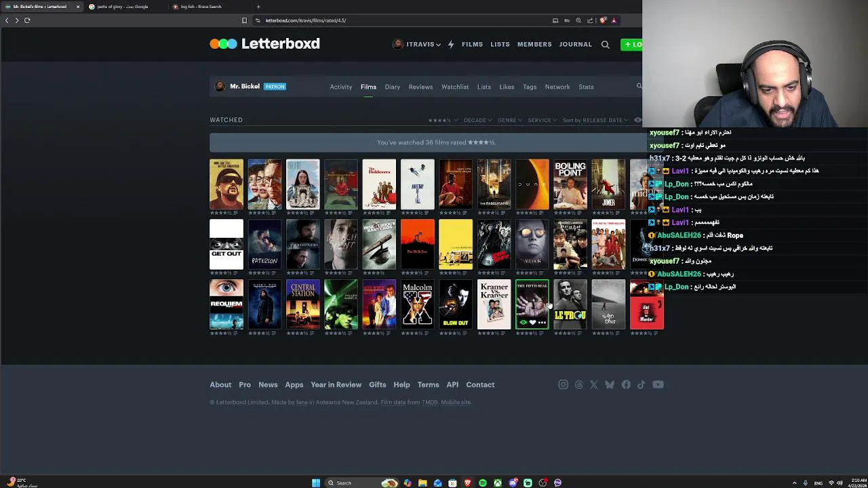The width and height of the screenshot is (868, 488).
Task: Switch to profile Likes tab
Action: 507,87
